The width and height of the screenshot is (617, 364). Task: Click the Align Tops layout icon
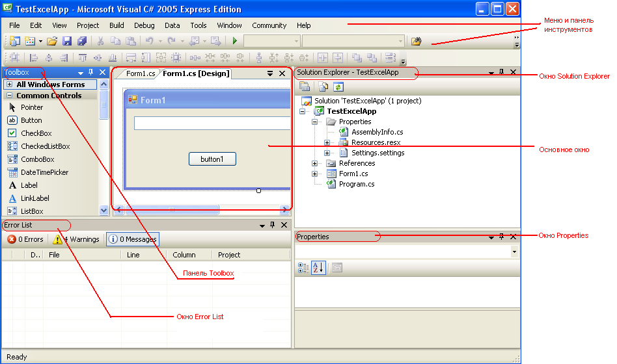(x=82, y=58)
